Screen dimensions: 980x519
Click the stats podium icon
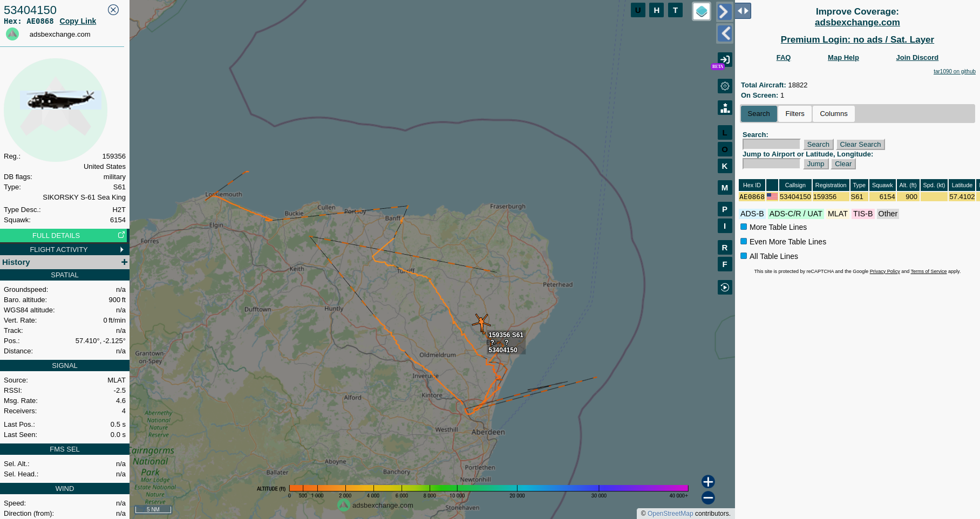coord(725,108)
